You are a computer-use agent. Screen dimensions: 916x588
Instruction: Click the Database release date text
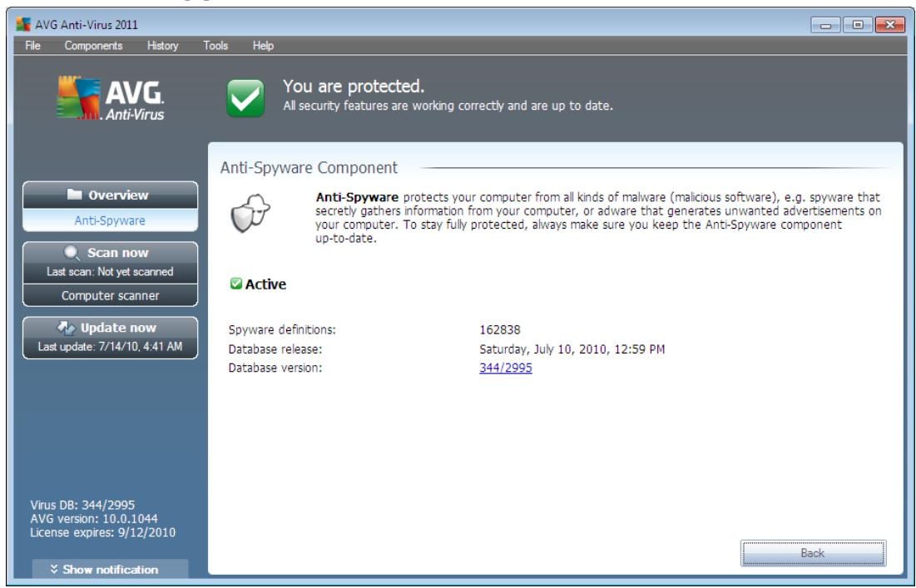click(572, 349)
